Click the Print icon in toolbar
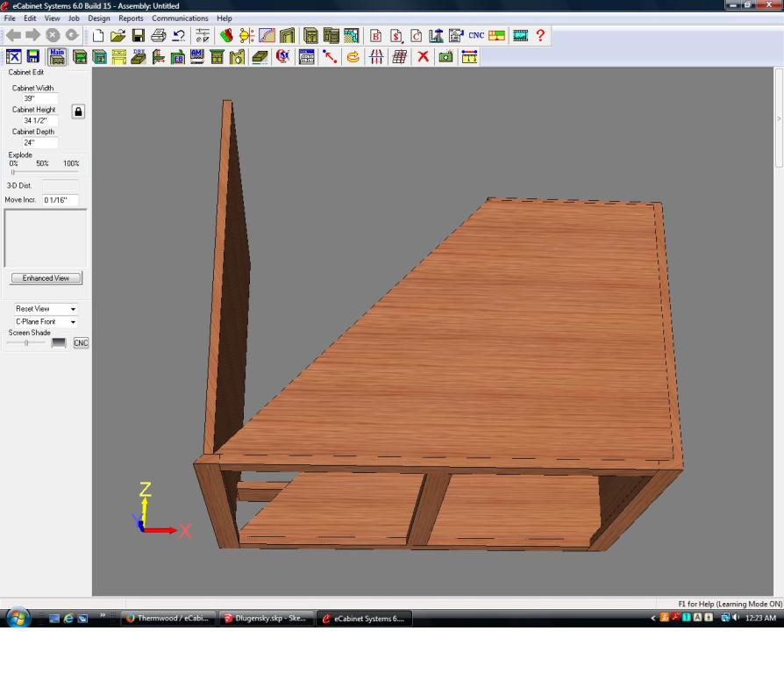Screen dimensions: 784x674 click(158, 36)
